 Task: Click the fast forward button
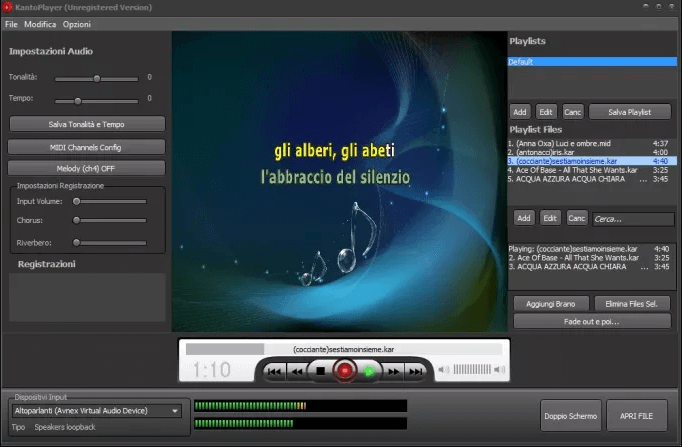[x=394, y=371]
